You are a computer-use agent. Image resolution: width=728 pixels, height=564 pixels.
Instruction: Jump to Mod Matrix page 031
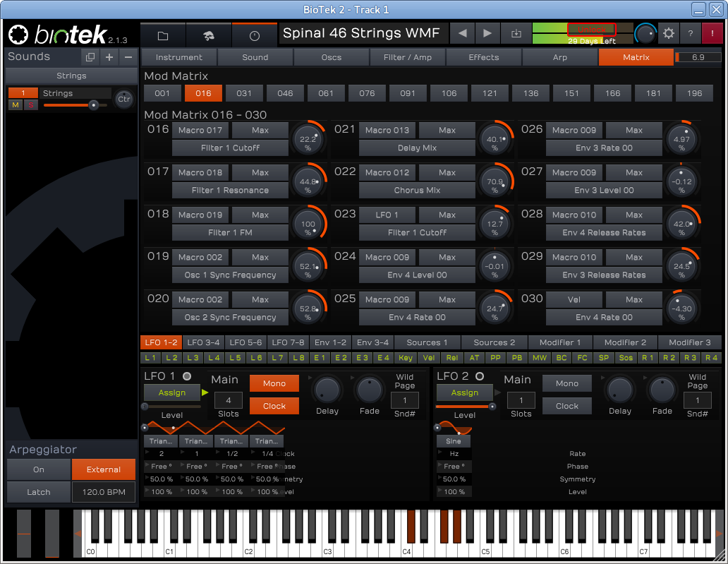coord(244,93)
